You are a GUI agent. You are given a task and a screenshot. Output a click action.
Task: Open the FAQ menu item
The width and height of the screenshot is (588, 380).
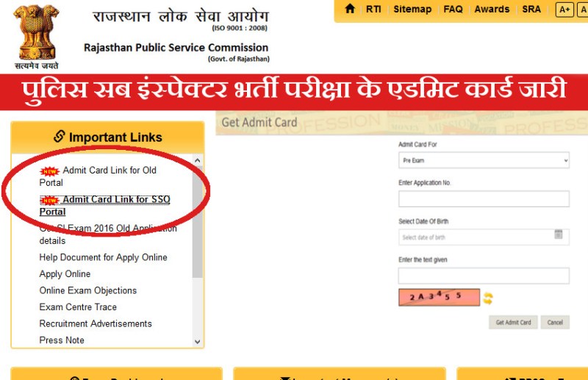point(453,9)
